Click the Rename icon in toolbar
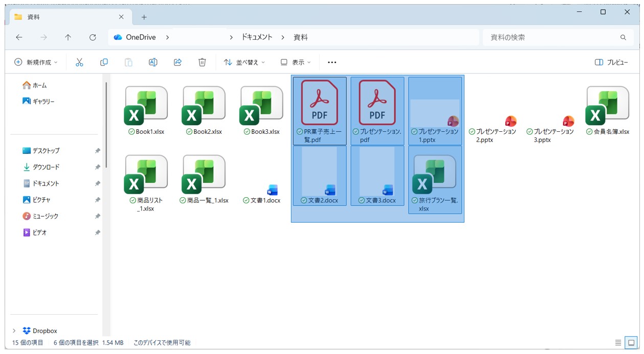Screen dimensions: 644x354 point(153,62)
